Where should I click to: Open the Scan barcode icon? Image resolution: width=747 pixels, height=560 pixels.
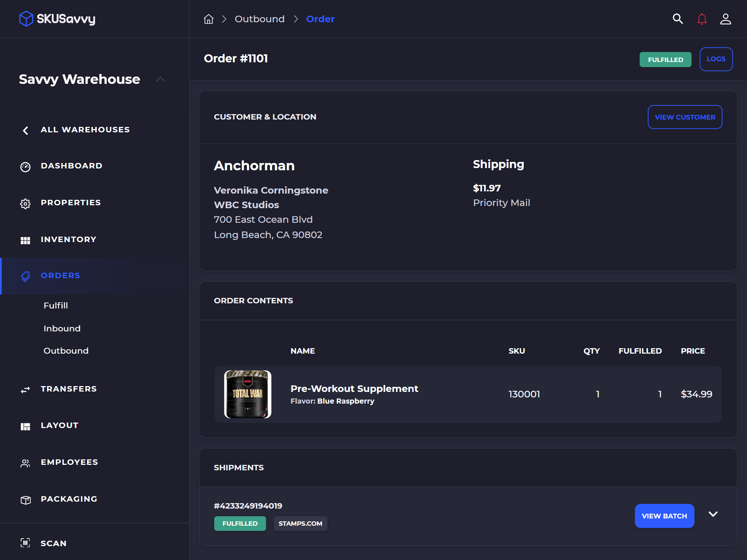tap(25, 544)
